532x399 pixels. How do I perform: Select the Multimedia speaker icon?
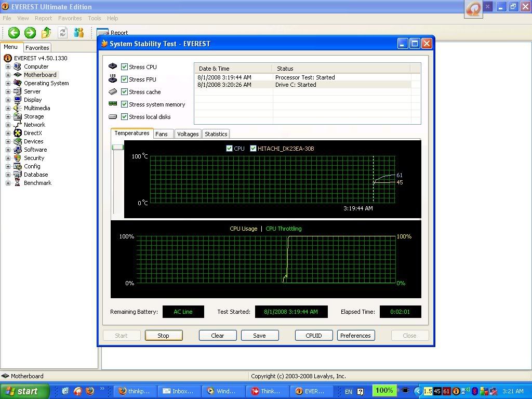coord(18,108)
